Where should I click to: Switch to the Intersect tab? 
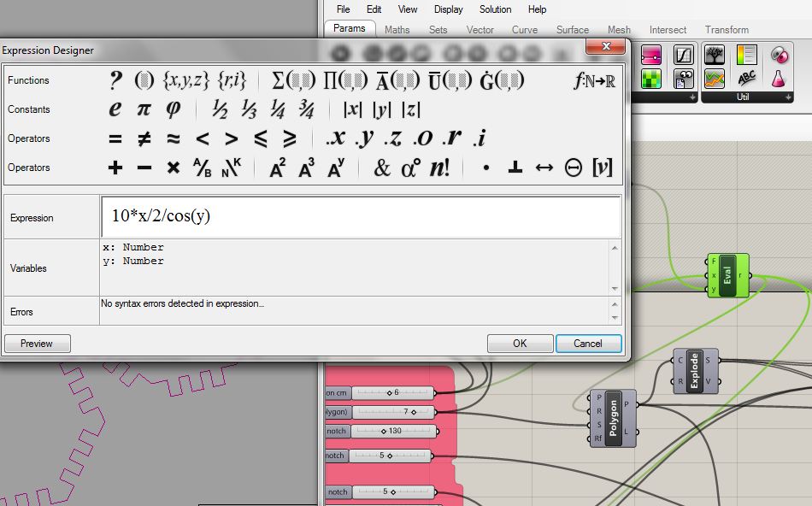point(668,30)
